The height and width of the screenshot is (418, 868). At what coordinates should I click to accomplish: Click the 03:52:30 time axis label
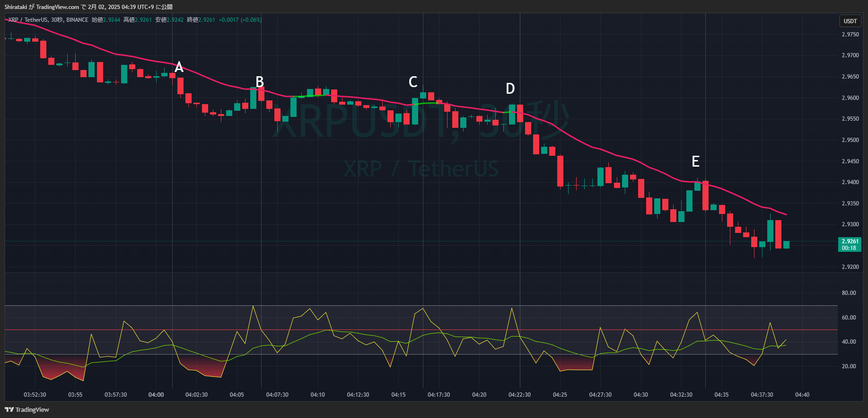35,395
